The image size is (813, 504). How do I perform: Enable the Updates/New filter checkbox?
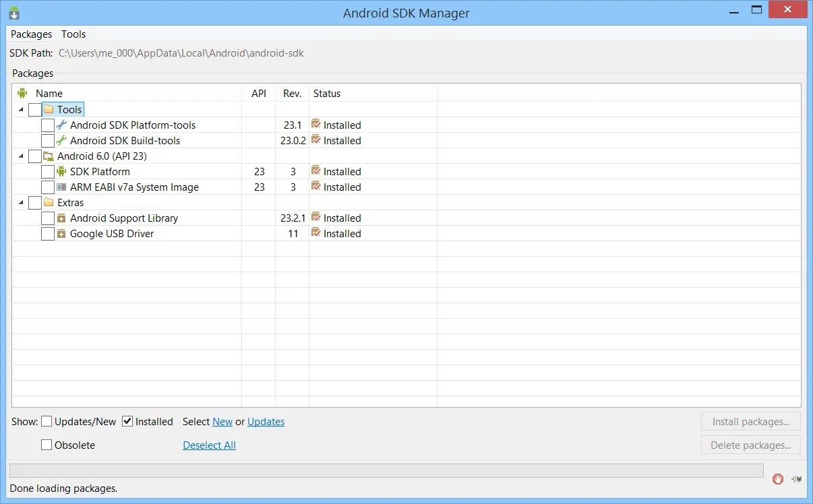pyautogui.click(x=47, y=421)
